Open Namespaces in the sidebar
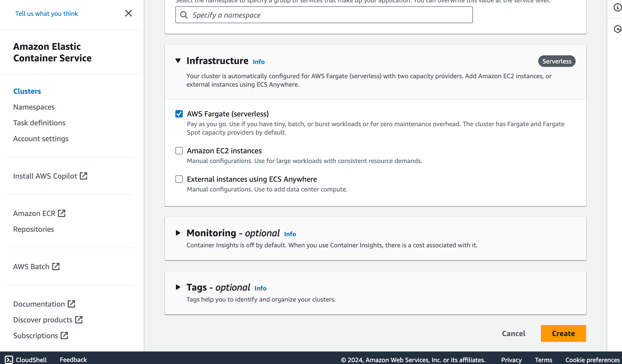622x364 pixels. [34, 107]
